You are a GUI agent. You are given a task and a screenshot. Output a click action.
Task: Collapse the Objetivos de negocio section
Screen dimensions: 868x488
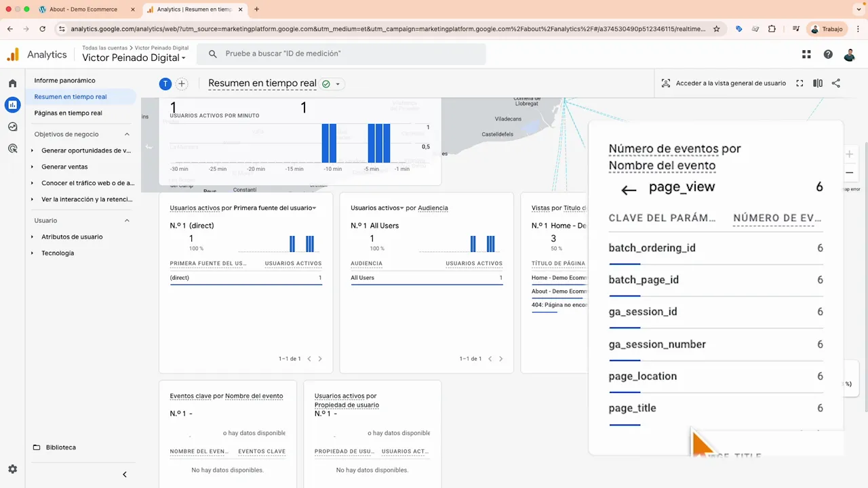click(127, 134)
